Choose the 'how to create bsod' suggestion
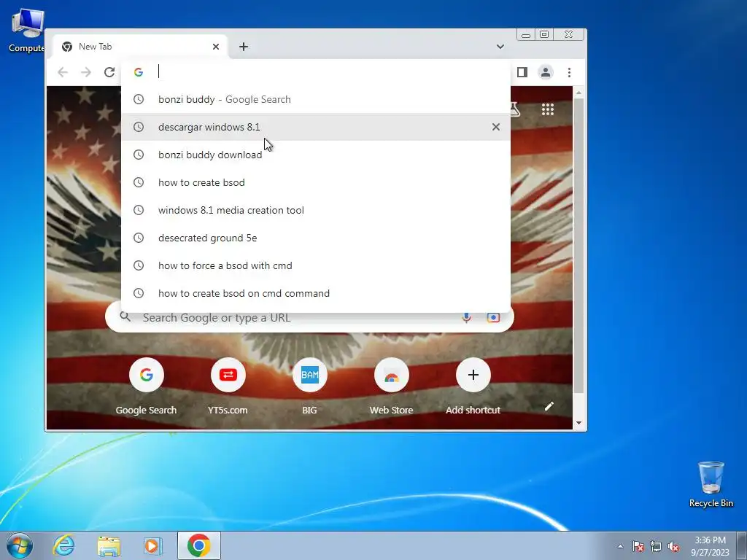The width and height of the screenshot is (747, 560). click(316, 182)
